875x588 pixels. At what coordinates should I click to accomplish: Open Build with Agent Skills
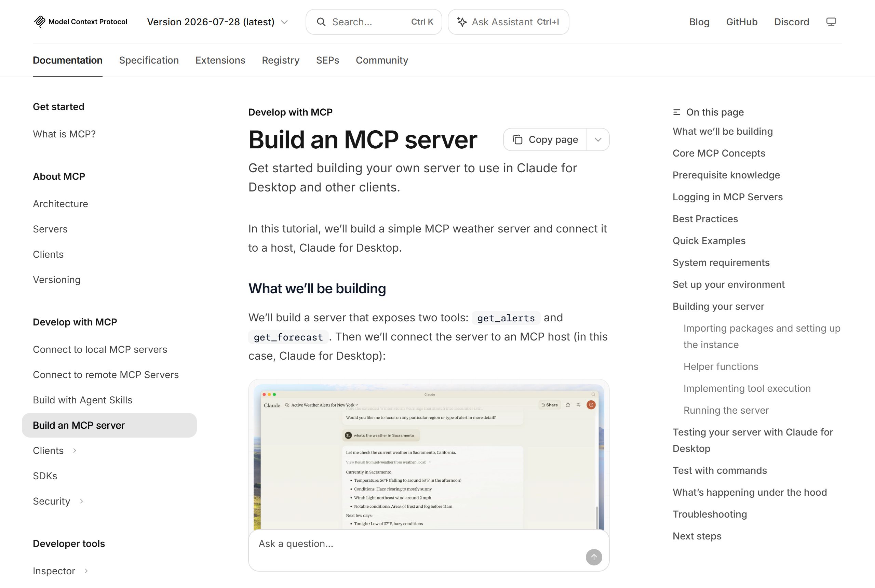pyautogui.click(x=82, y=400)
